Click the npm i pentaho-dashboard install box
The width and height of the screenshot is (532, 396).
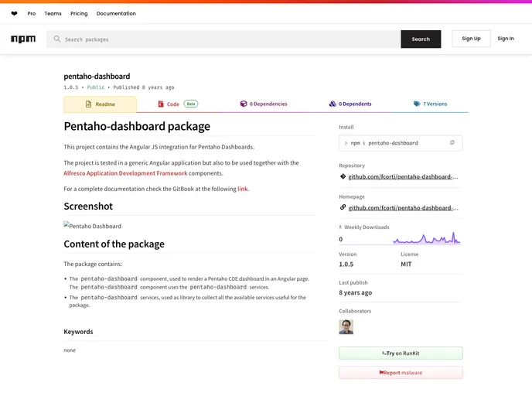click(401, 143)
